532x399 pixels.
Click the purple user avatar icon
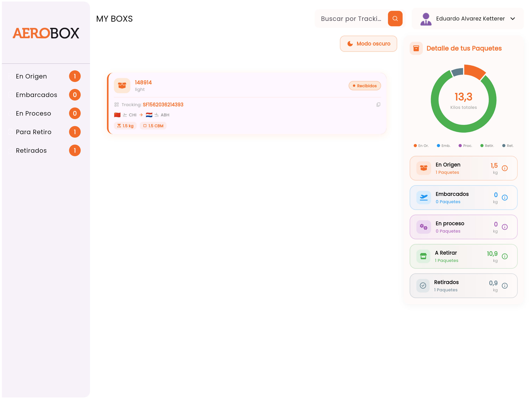click(x=426, y=19)
